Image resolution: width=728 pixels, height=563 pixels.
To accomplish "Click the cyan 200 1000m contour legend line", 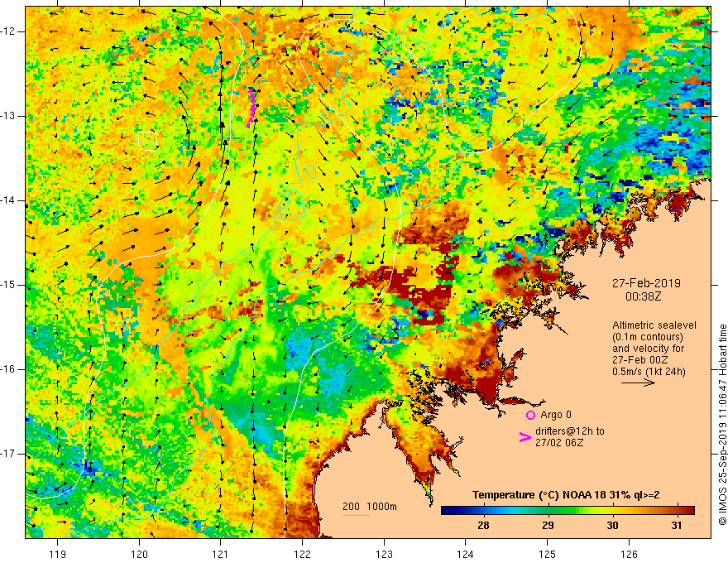I will coord(357,516).
